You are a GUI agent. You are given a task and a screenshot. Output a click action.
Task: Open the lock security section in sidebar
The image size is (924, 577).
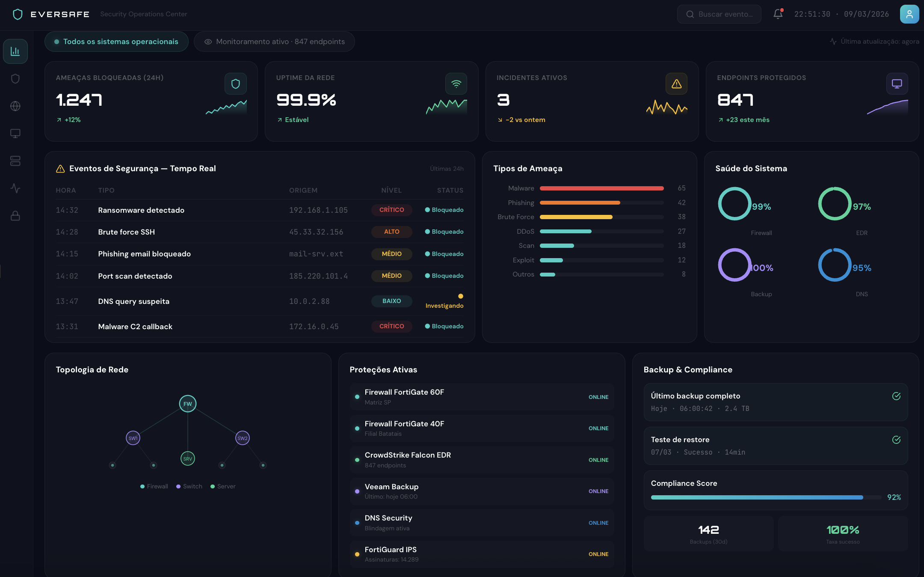point(15,216)
